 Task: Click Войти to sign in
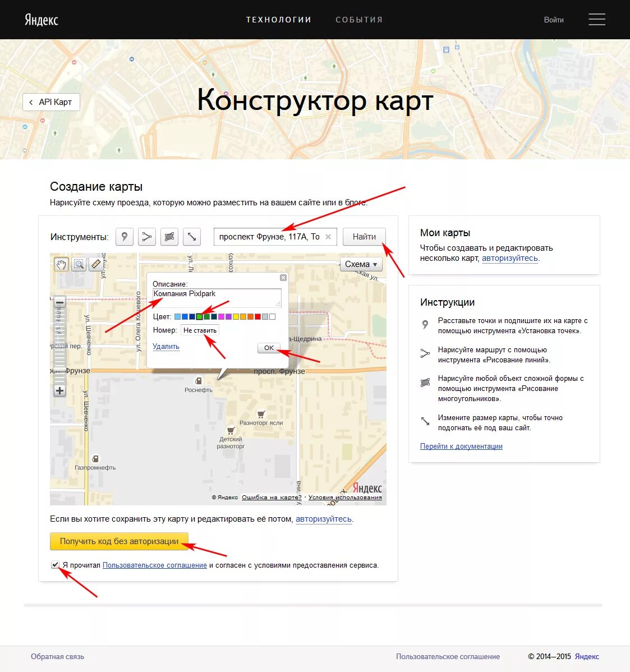(554, 20)
